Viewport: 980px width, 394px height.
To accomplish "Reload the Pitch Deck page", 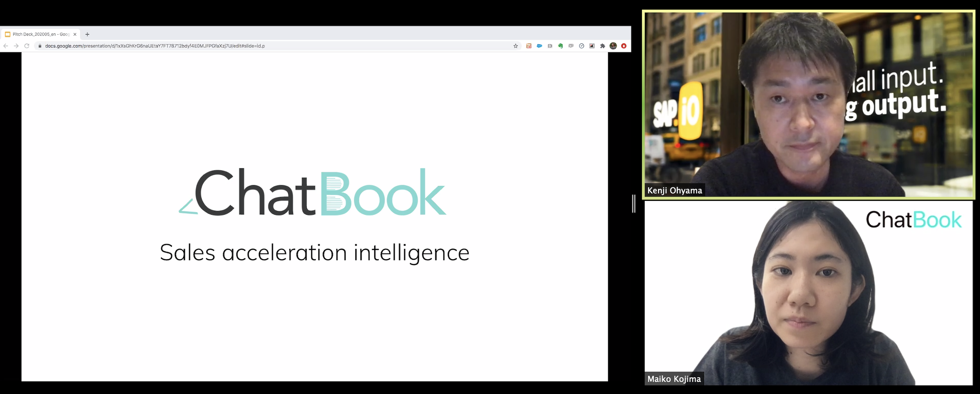I will [x=27, y=46].
